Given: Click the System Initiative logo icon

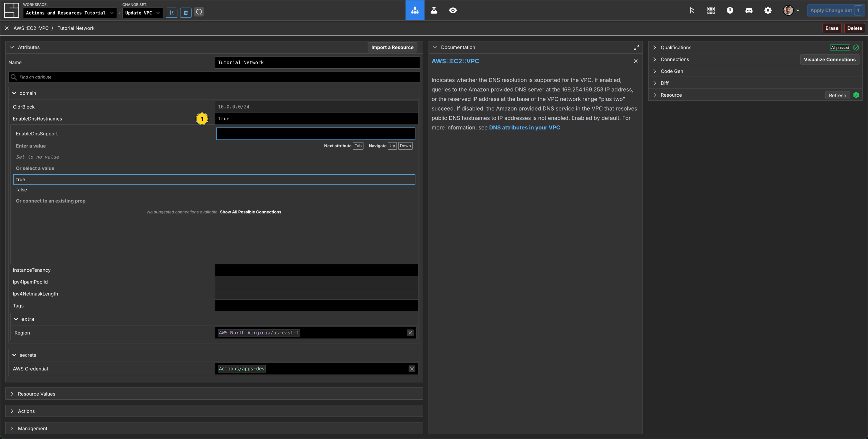Looking at the screenshot, I should (x=11, y=10).
